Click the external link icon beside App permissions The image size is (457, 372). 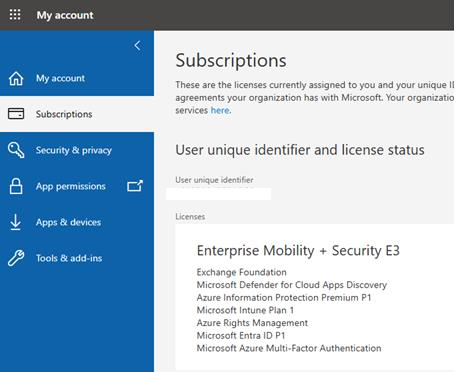(x=135, y=186)
